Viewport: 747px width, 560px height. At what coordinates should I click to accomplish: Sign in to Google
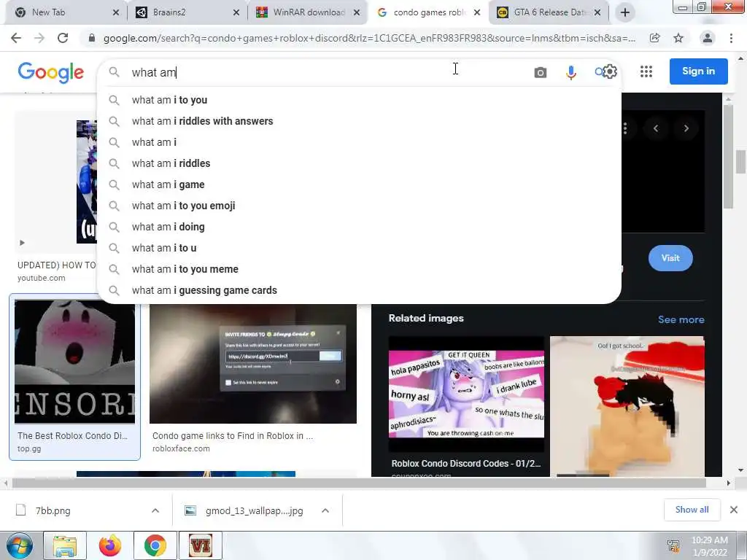point(698,71)
